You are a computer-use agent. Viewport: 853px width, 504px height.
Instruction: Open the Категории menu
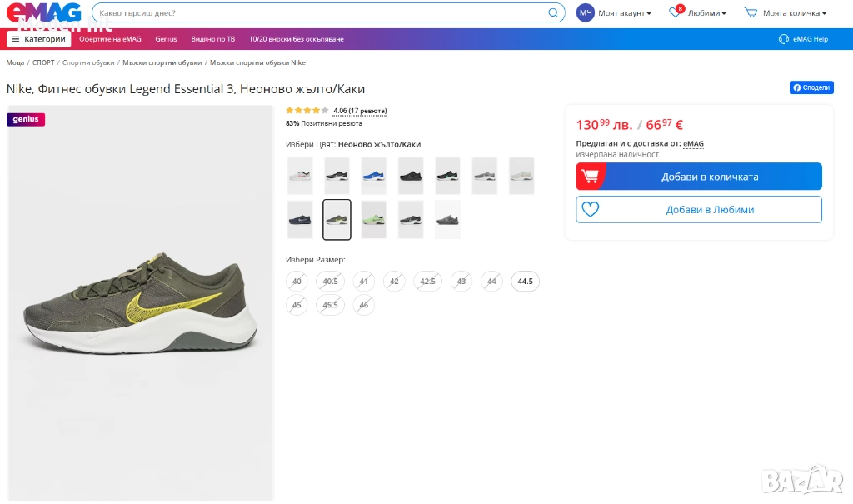tap(39, 39)
